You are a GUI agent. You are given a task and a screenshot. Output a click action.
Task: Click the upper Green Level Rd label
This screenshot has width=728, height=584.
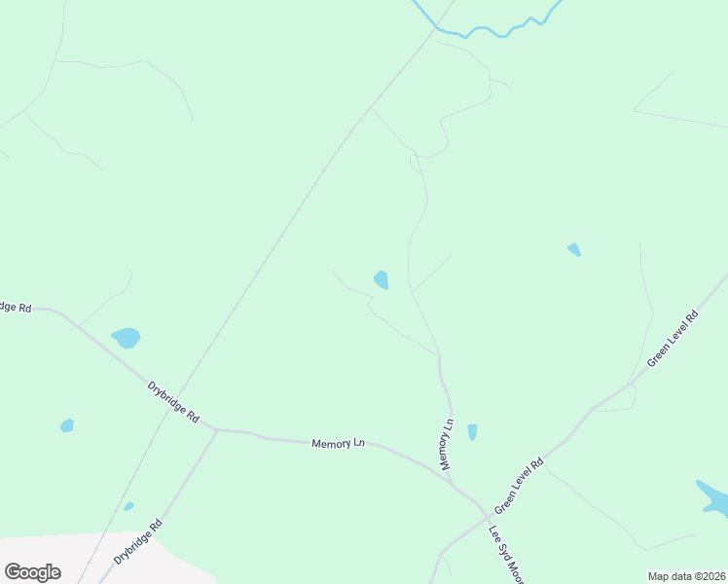tap(673, 339)
